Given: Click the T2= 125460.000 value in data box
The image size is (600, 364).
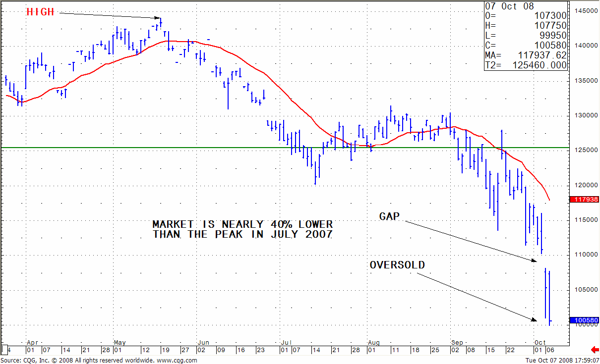Looking at the screenshot, I should click(540, 65).
